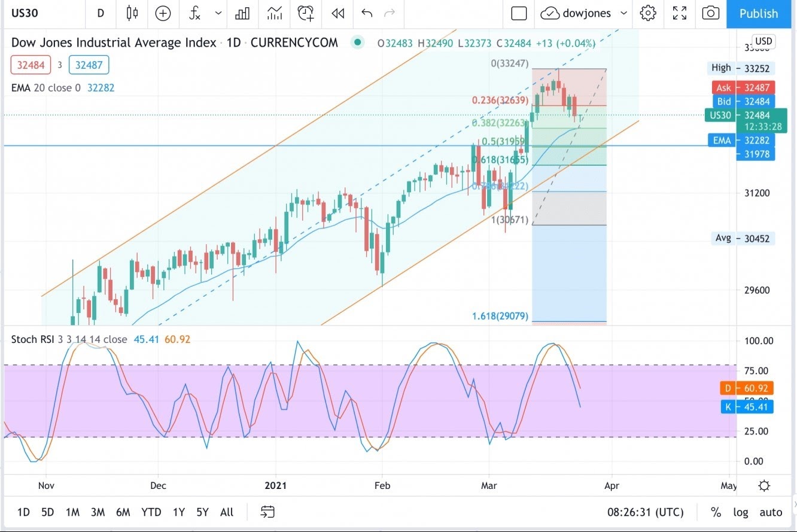Click the K 45.41 Stoch RSI label
797x532 pixels.
(x=747, y=407)
